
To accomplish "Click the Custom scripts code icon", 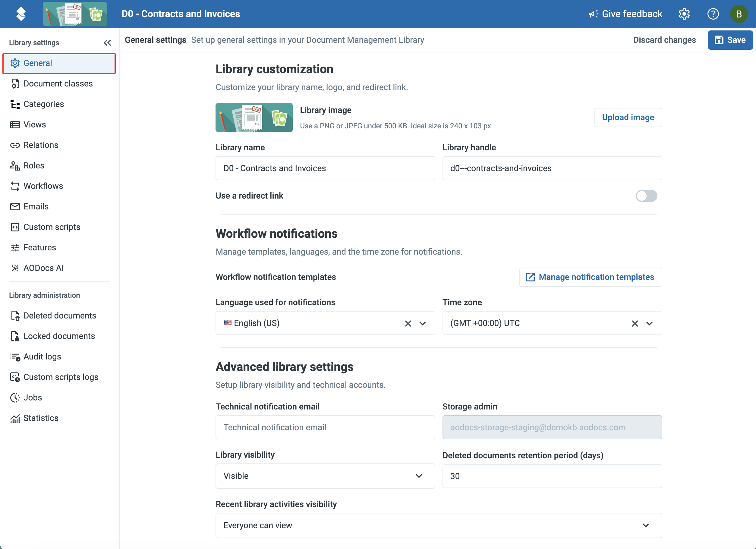I will coord(15,227).
